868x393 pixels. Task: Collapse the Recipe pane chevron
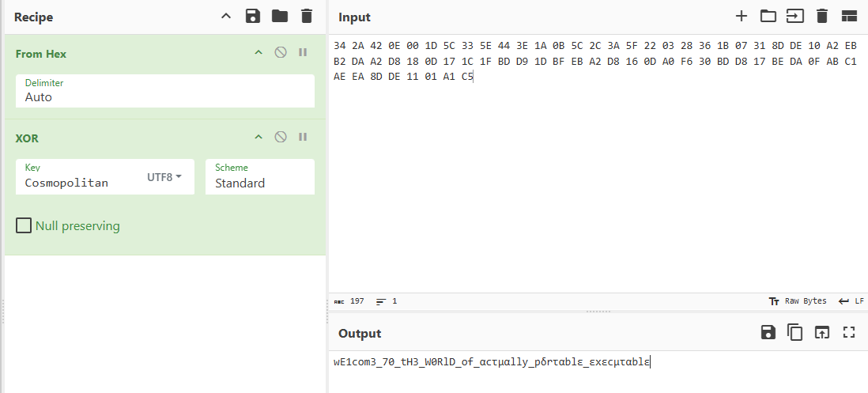coord(226,16)
